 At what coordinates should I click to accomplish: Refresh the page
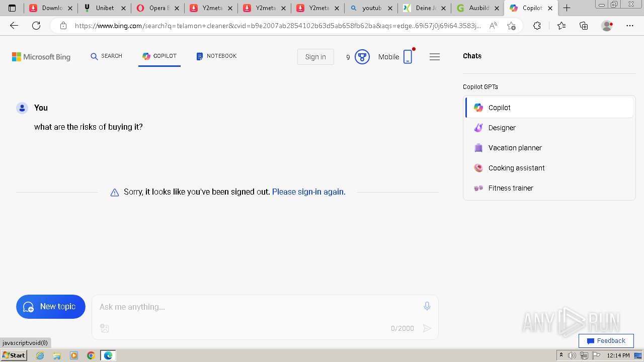tap(36, 26)
